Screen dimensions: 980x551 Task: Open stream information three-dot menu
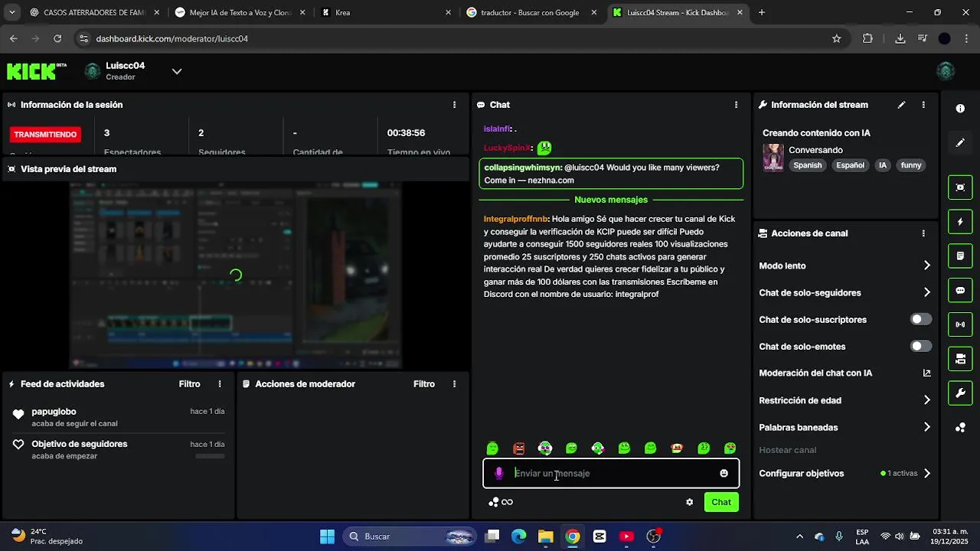tap(923, 105)
